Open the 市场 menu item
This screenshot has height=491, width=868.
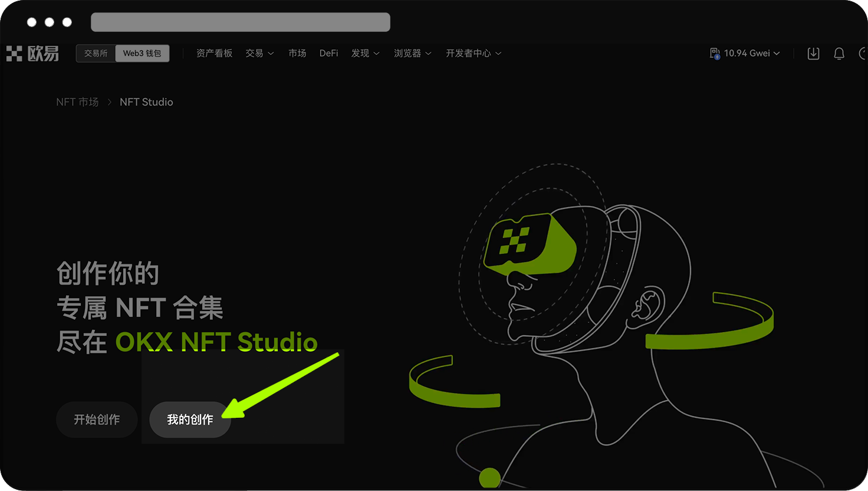point(297,53)
